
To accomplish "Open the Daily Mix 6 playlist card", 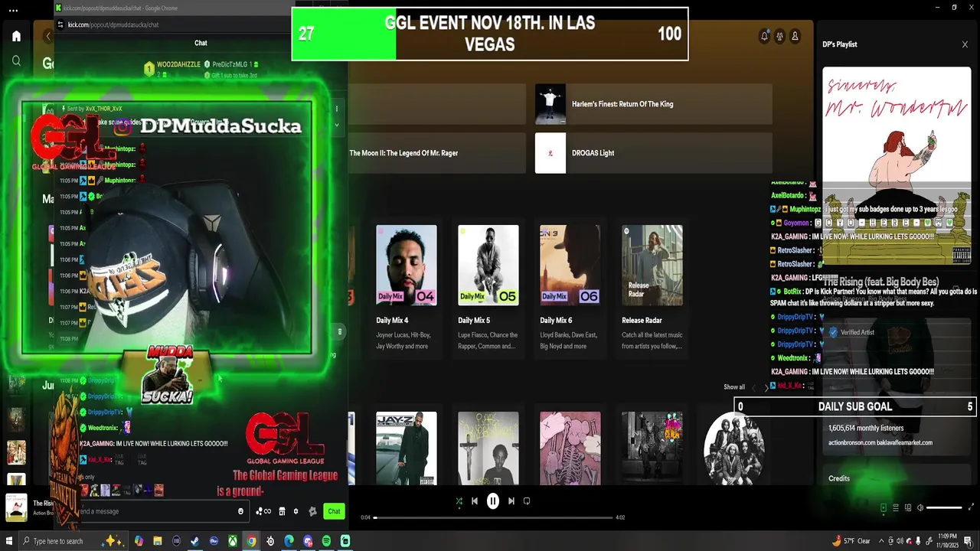I will 570,288.
